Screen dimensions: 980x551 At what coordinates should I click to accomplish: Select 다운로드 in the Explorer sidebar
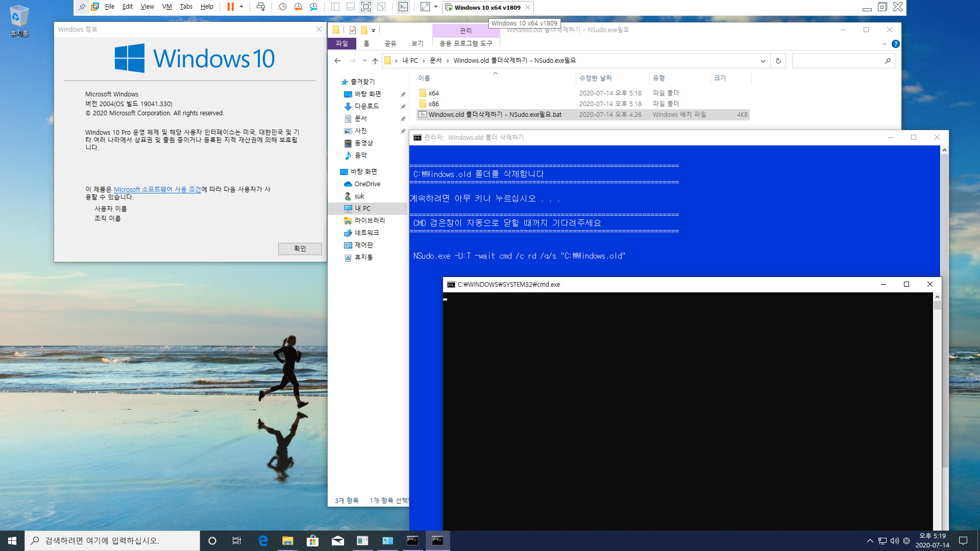[366, 106]
